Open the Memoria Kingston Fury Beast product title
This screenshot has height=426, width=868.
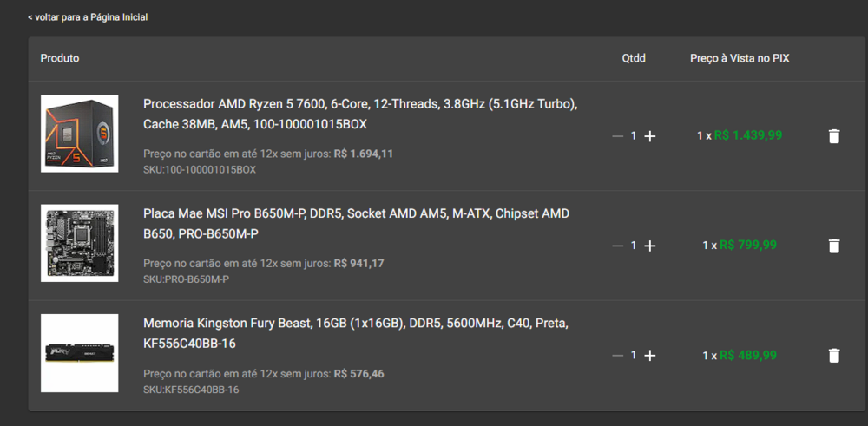pos(356,333)
